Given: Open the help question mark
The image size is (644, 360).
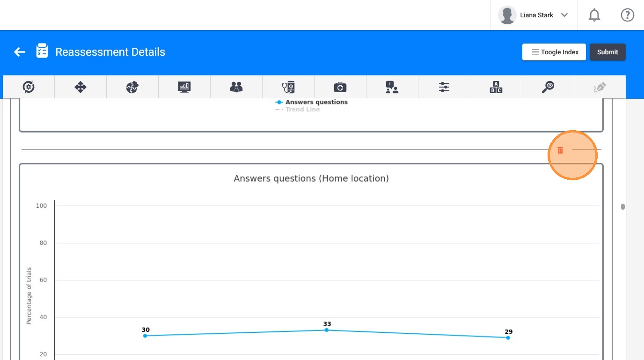Looking at the screenshot, I should point(627,15).
